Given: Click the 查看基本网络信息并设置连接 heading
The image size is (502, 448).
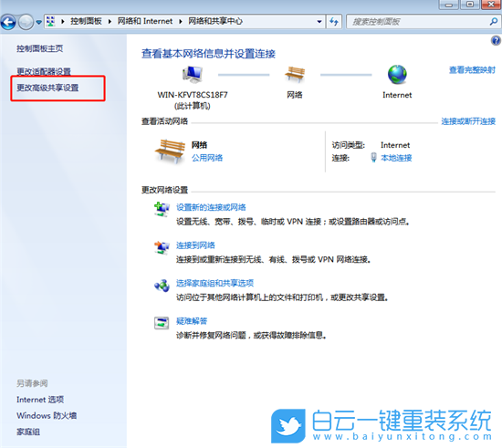Looking at the screenshot, I should (x=208, y=54).
